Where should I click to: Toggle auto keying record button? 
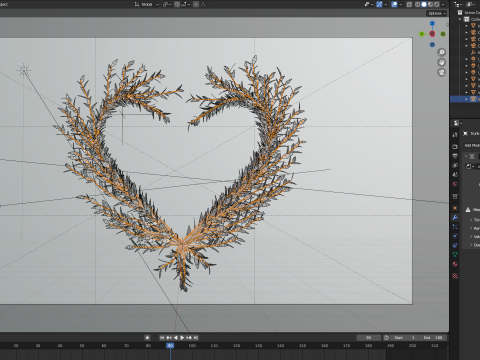click(x=147, y=338)
